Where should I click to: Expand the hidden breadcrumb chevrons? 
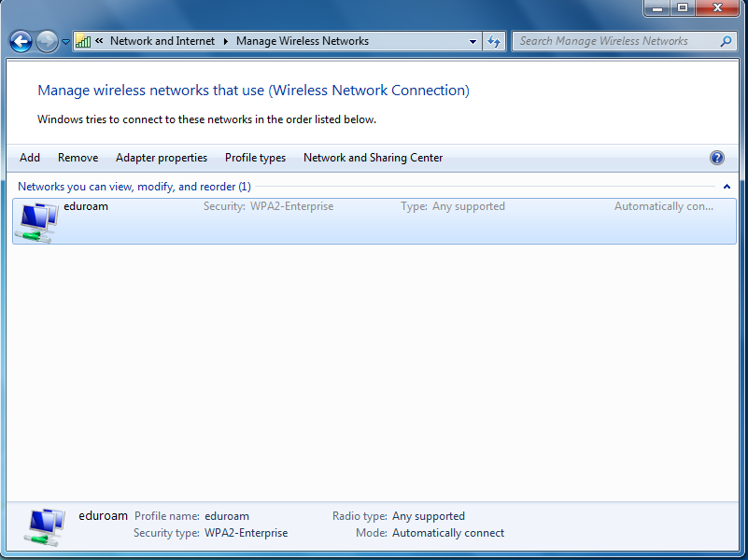pyautogui.click(x=99, y=41)
